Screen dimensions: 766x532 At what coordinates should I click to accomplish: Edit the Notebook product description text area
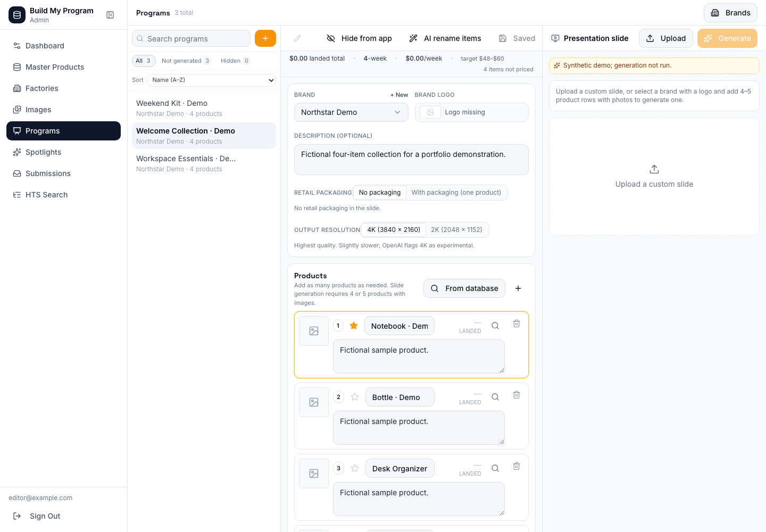pyautogui.click(x=419, y=356)
